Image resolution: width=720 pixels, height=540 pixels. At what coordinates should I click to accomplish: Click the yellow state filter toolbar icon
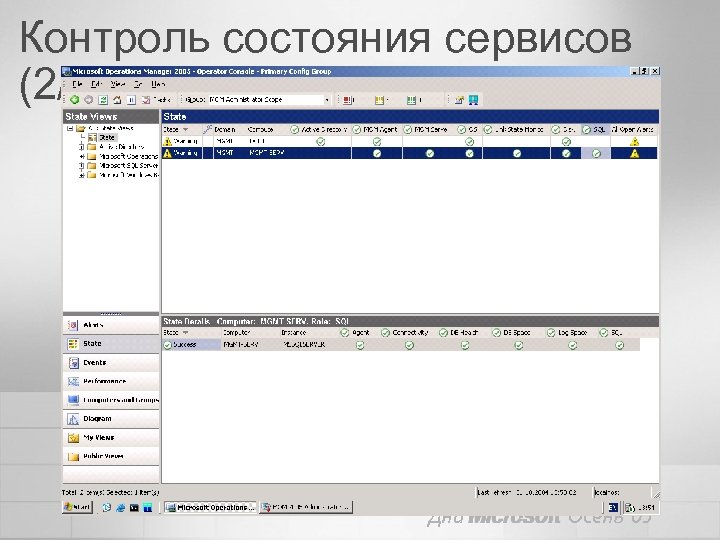click(x=380, y=100)
